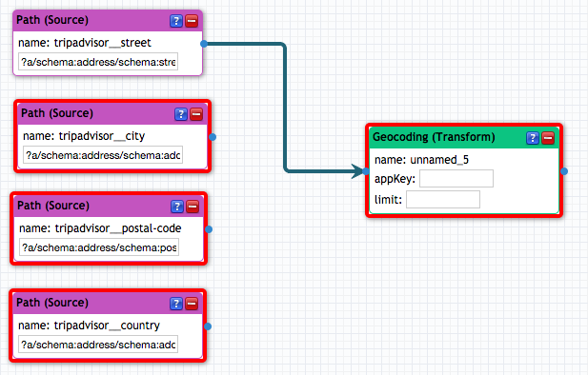
Task: Edit the tripadvisor__city path expression field
Action: coord(103,155)
